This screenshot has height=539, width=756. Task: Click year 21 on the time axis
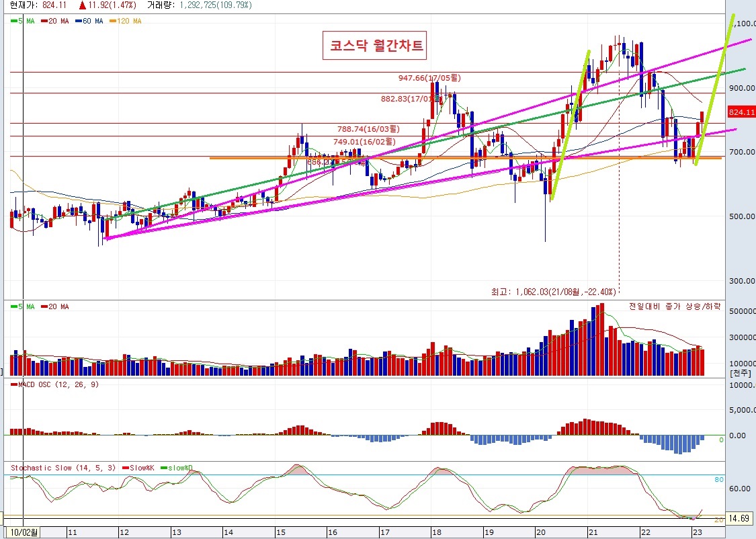pyautogui.click(x=593, y=533)
